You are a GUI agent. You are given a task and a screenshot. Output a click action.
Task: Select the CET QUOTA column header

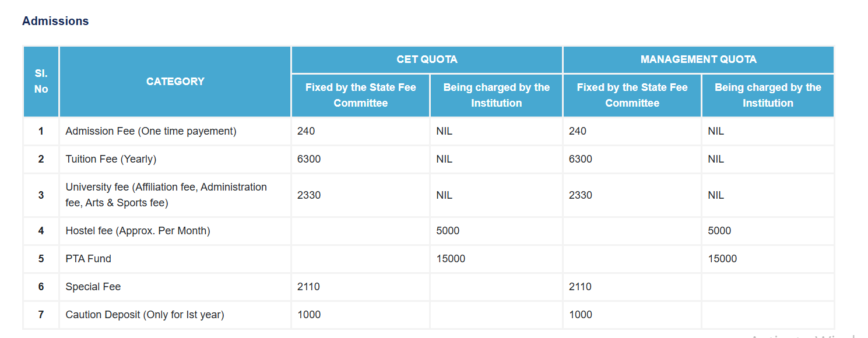click(x=427, y=59)
